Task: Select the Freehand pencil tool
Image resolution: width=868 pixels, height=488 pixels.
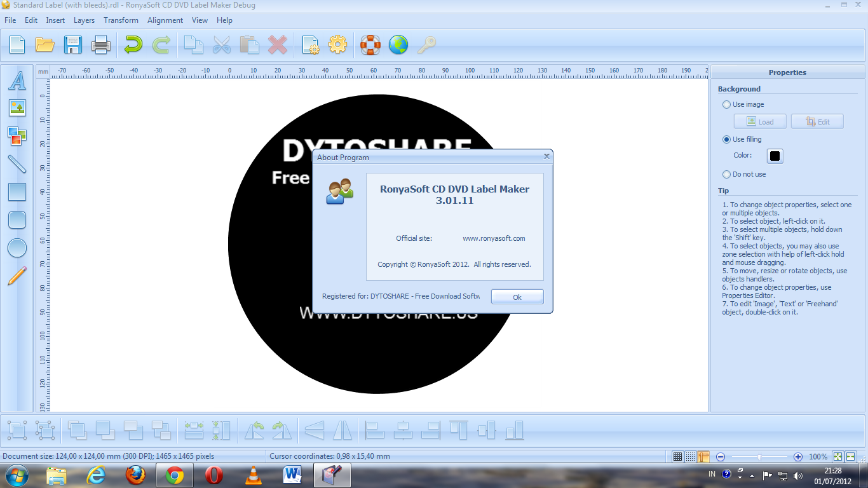Action: point(17,276)
